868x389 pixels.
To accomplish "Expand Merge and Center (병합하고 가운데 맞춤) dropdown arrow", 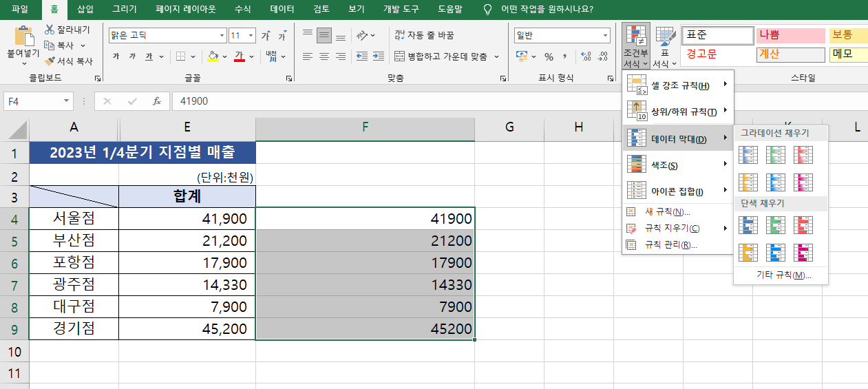I will coord(495,56).
